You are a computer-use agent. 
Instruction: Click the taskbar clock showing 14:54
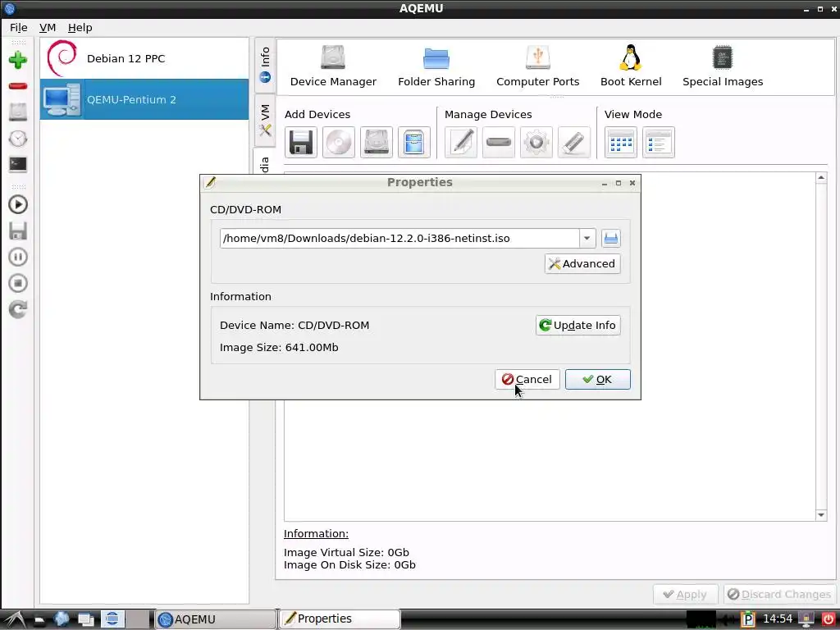pos(778,619)
